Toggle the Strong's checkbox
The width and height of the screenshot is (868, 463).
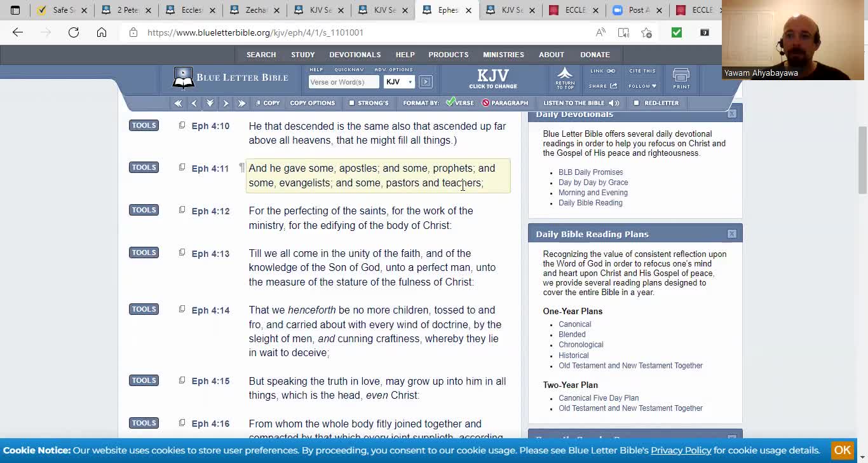[x=351, y=103]
